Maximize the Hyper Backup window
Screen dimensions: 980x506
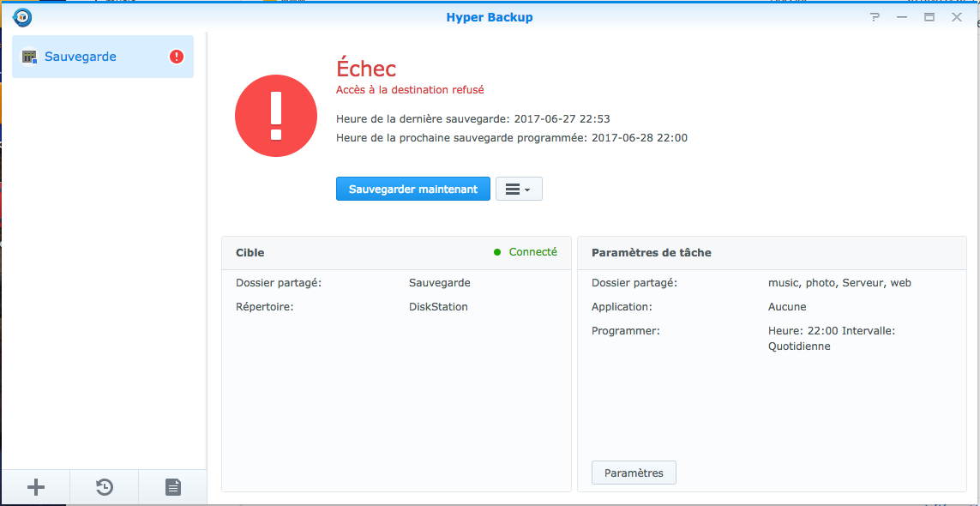click(929, 17)
